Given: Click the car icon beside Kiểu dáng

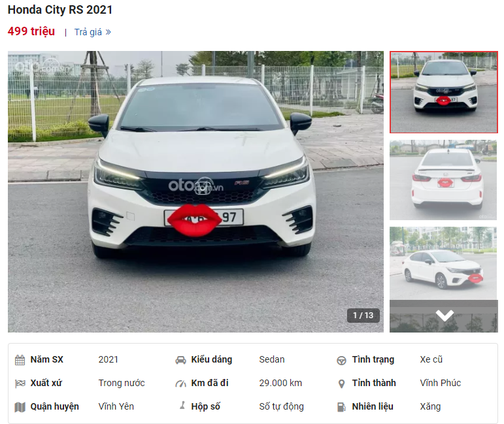Looking at the screenshot, I should click(180, 360).
